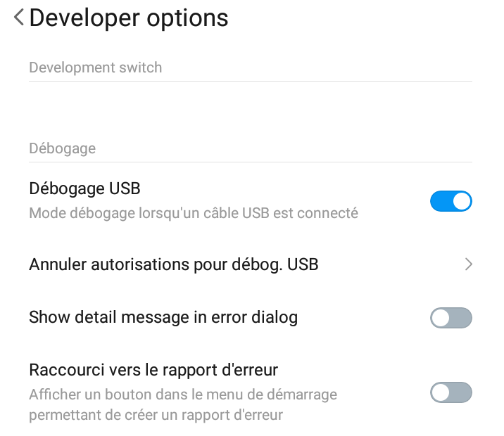Enable Show detail message in error dialog

pos(451,318)
